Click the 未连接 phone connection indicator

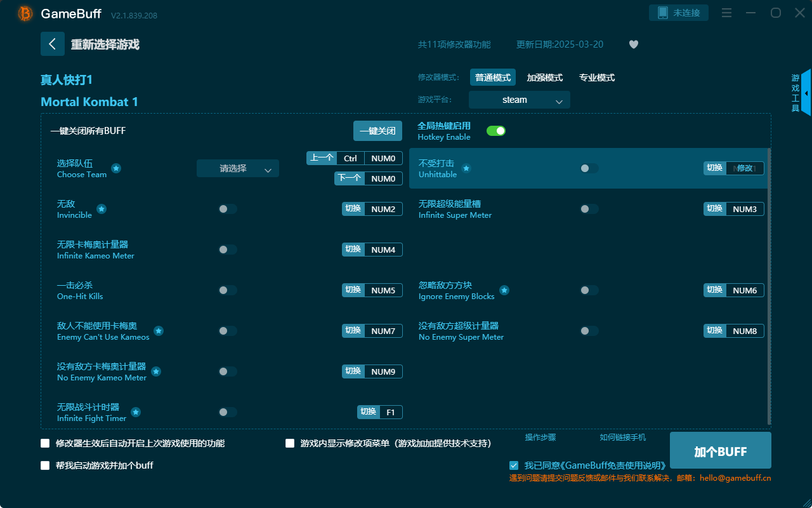coord(678,12)
